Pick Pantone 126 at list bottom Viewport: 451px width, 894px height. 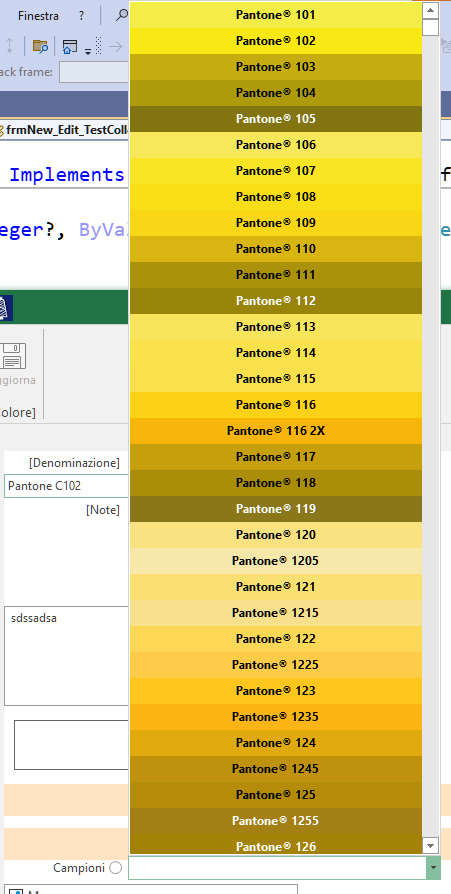click(x=276, y=844)
